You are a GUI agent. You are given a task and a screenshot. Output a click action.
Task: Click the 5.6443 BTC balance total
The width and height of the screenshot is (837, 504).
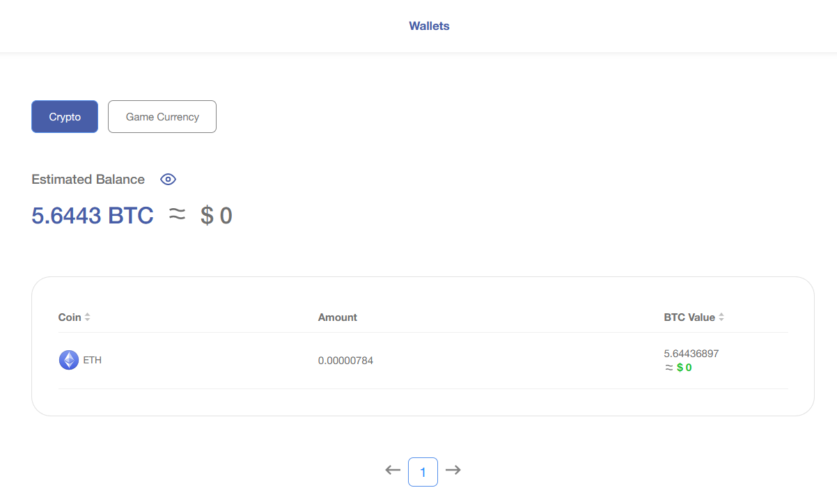pos(93,216)
